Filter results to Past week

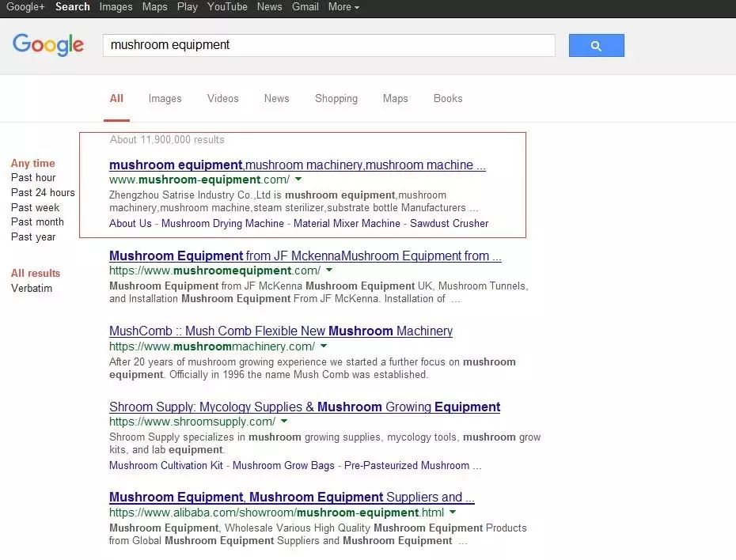click(35, 208)
